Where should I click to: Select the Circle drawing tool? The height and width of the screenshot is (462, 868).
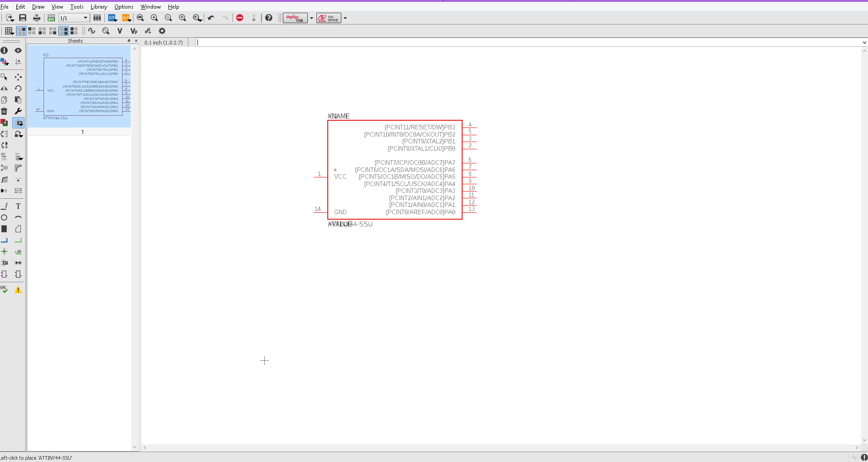(5, 217)
